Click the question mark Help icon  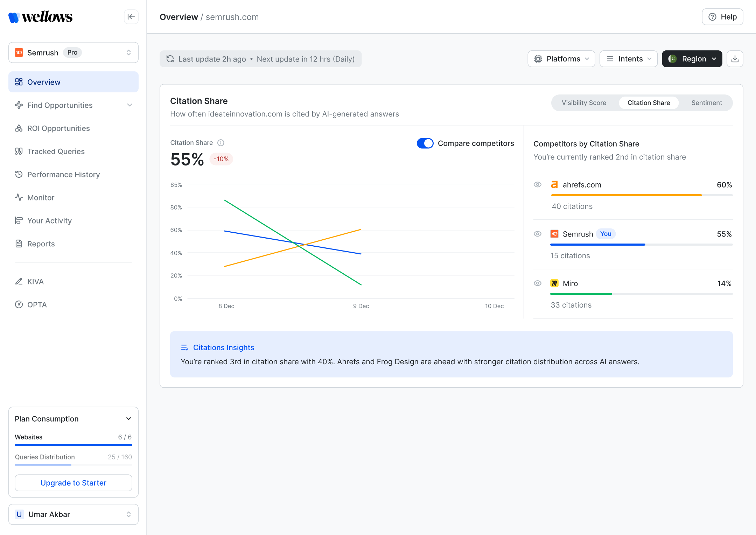point(712,17)
